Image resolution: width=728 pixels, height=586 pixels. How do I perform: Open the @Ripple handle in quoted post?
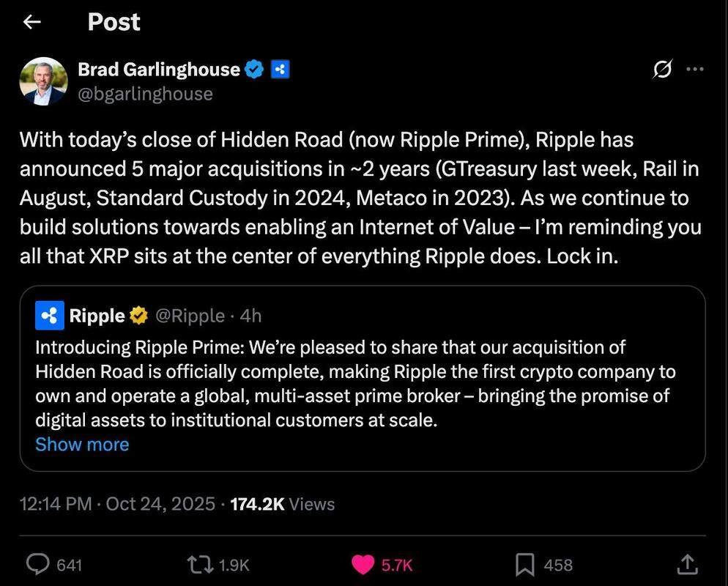point(190,316)
